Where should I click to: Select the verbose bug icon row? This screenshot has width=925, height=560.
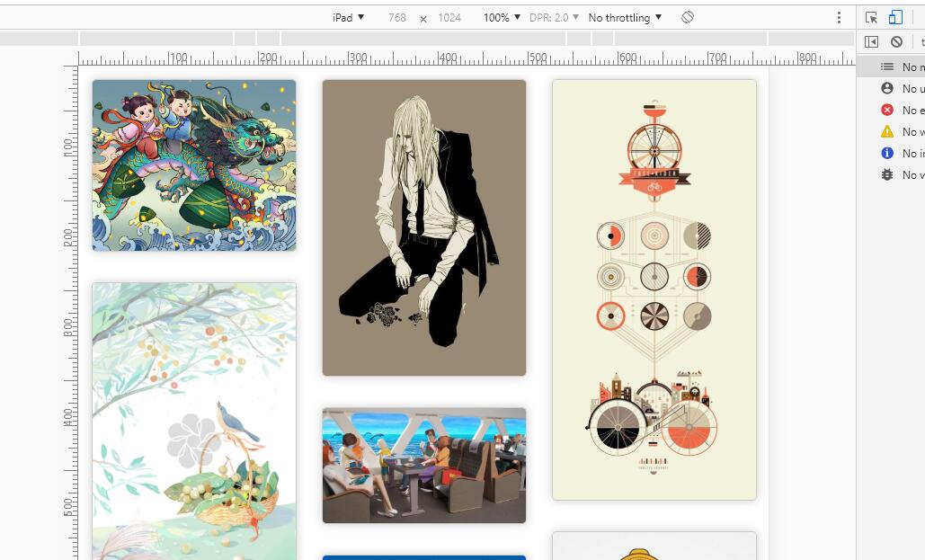(891, 174)
